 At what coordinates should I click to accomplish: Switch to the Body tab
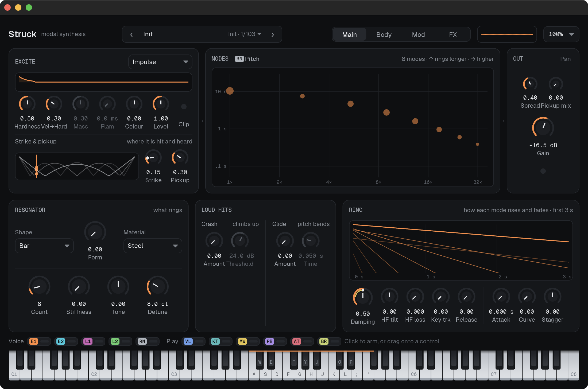click(384, 34)
